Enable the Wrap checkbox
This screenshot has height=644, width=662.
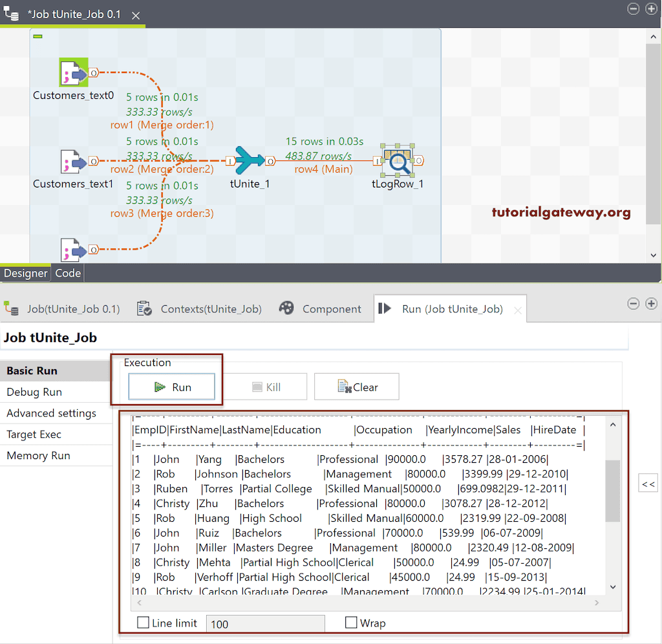tap(351, 623)
